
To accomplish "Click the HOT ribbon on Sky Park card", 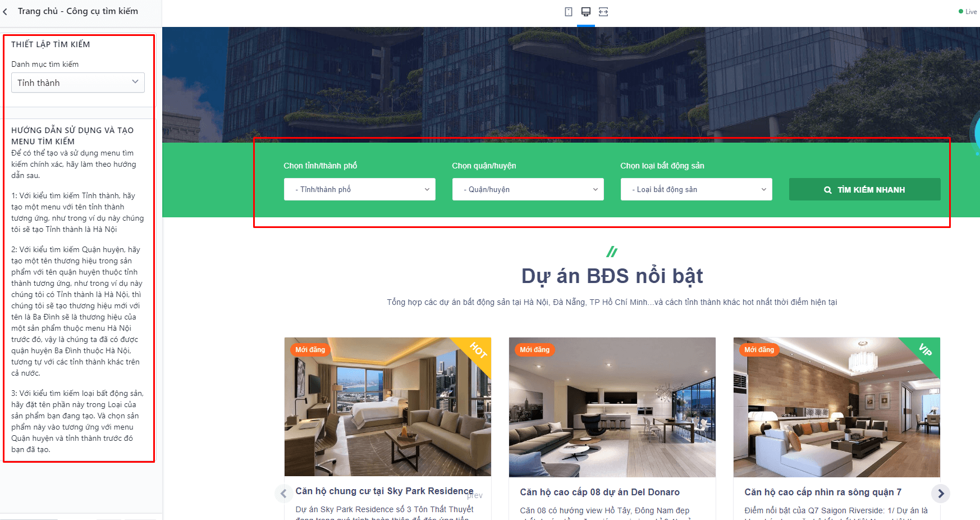I will 478,350.
